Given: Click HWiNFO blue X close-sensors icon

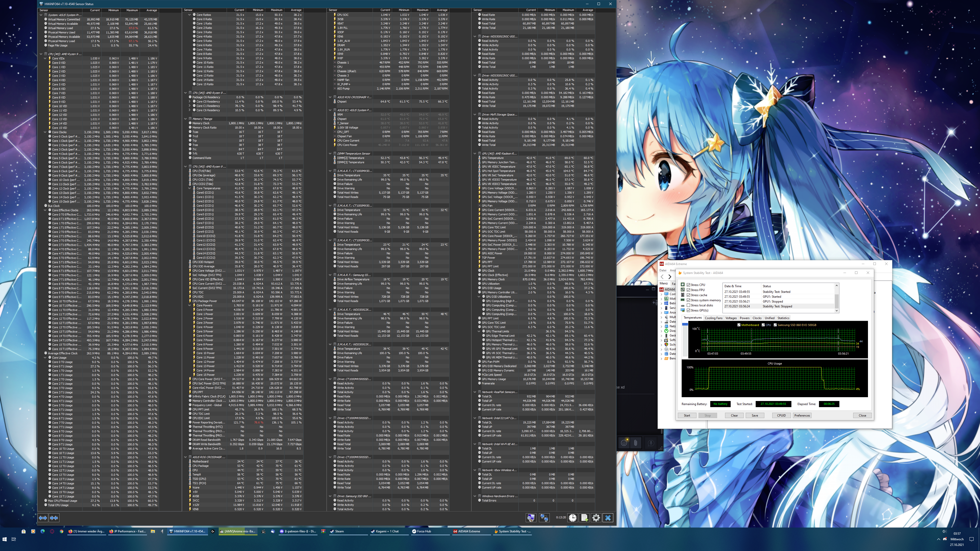Looking at the screenshot, I should (608, 518).
